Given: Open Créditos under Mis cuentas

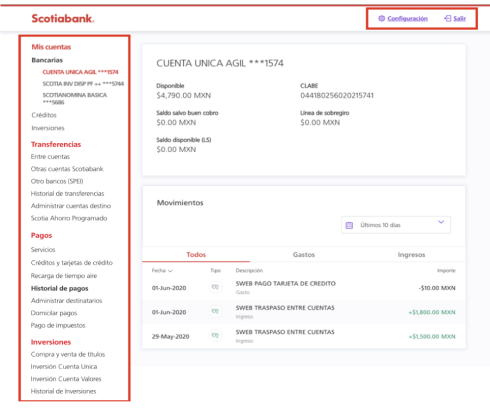Looking at the screenshot, I should click(44, 115).
